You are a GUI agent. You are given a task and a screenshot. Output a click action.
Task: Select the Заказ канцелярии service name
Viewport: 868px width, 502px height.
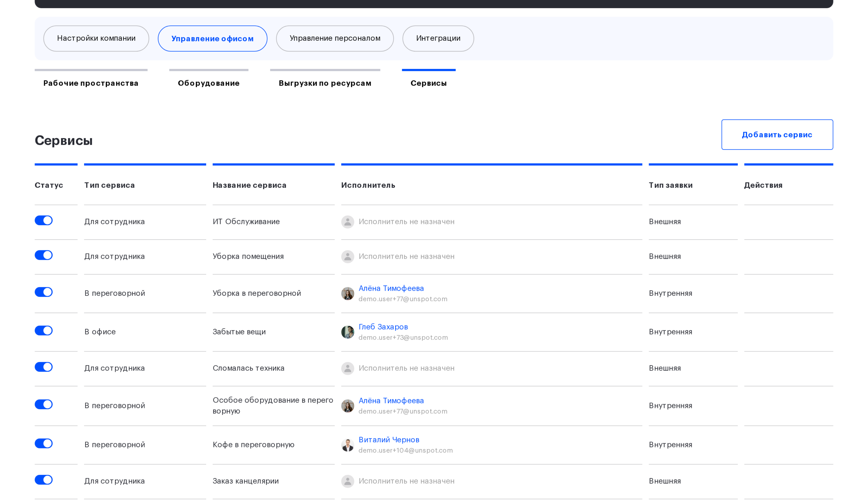tap(245, 481)
